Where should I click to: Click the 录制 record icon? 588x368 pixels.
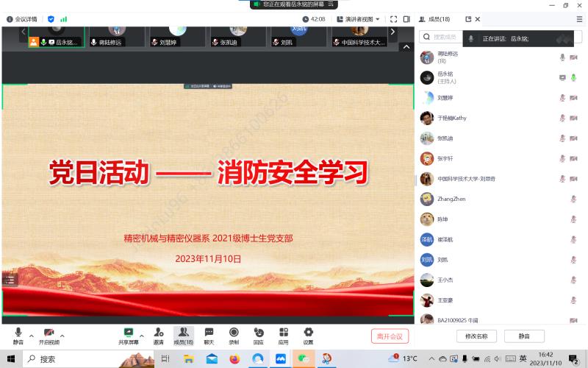[234, 333]
